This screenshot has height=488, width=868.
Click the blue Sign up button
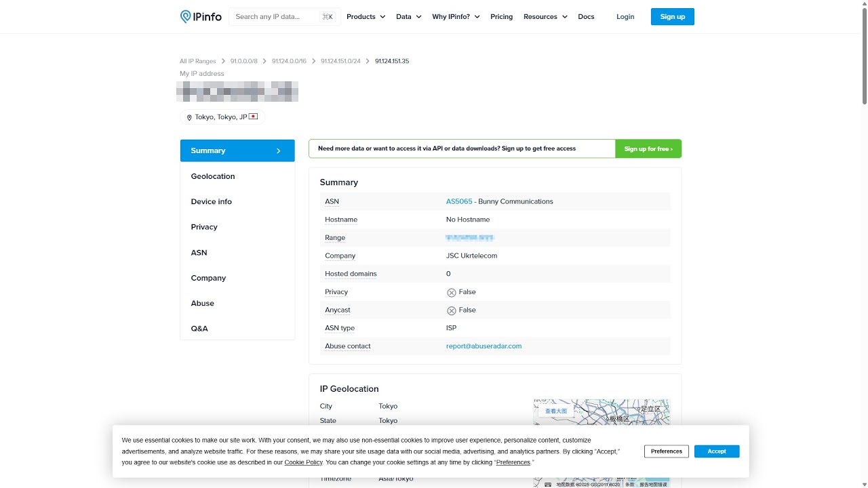tap(673, 17)
